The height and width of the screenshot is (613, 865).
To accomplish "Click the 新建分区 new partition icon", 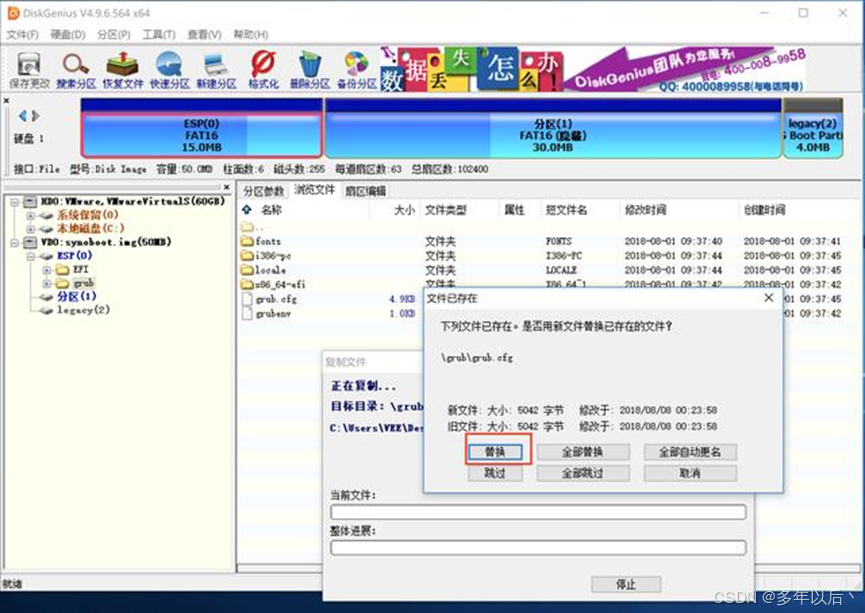I will click(216, 69).
